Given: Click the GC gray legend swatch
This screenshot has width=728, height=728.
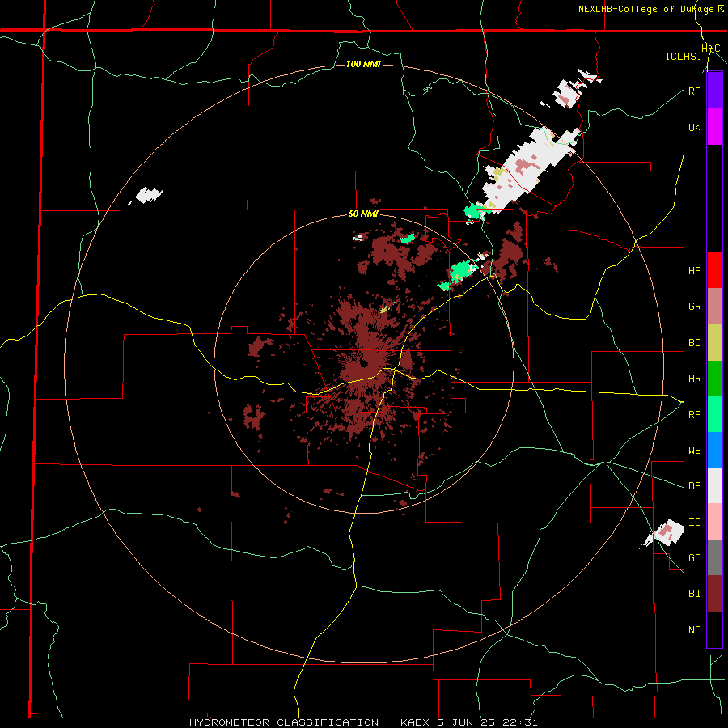Looking at the screenshot, I should click(x=714, y=557).
